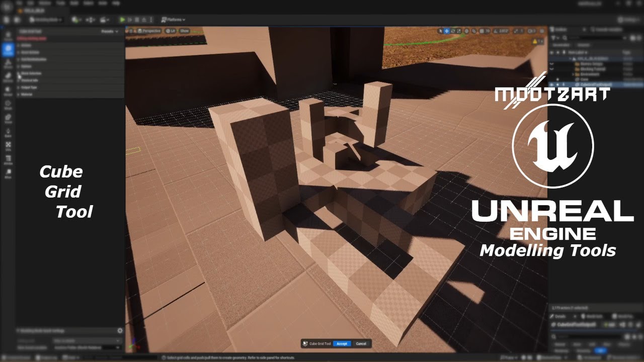The image size is (644, 362).
Task: Open the Platforms dropdown
Action: click(173, 20)
